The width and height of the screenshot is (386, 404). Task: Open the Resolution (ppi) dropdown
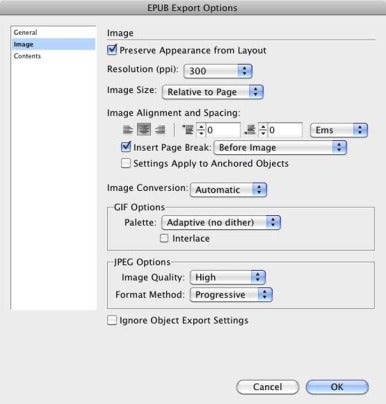click(218, 71)
